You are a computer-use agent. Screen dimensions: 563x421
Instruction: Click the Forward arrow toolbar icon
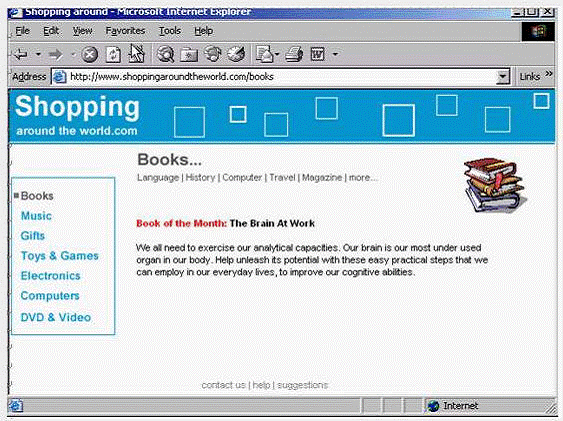[55, 55]
